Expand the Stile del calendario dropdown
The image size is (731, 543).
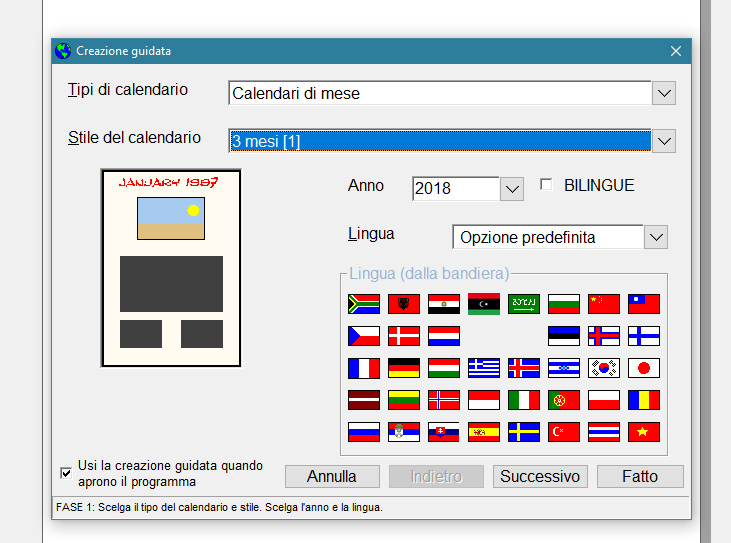point(664,141)
